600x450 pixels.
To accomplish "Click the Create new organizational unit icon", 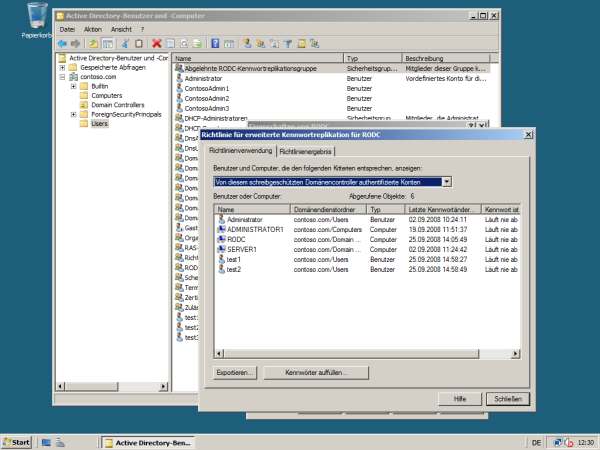I will (x=274, y=44).
